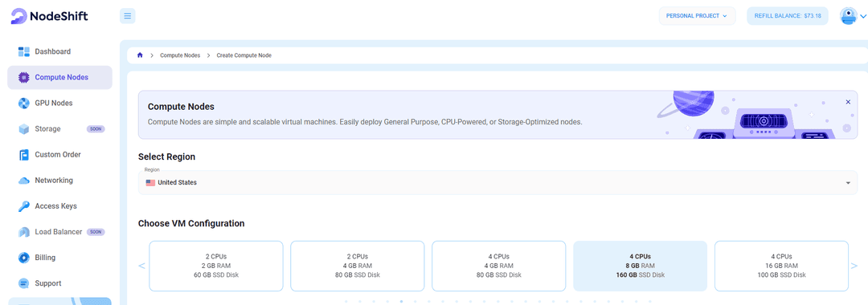Open Support chat icon
Viewport: 868px width, 305px height.
click(x=24, y=283)
